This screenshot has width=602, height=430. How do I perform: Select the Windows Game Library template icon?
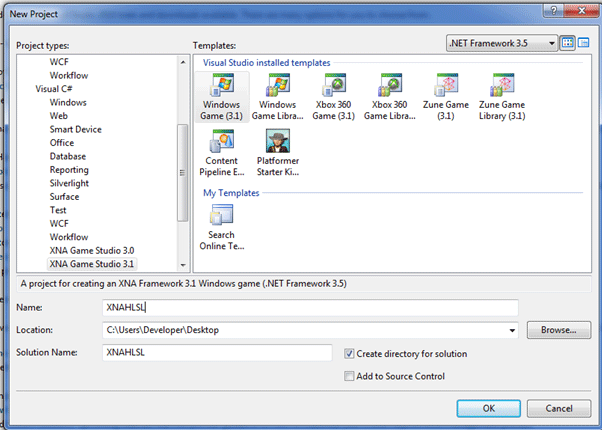coord(278,84)
